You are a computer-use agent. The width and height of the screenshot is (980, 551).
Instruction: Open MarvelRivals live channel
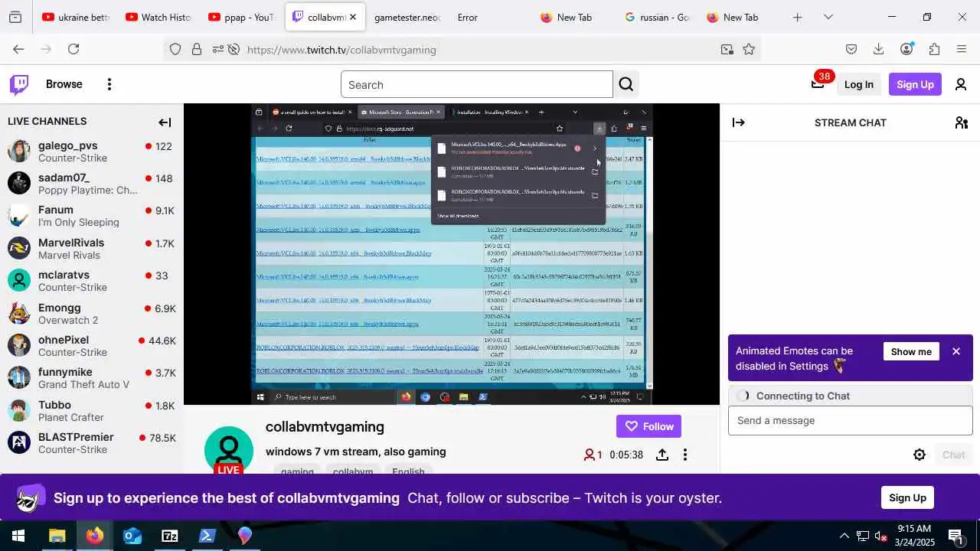click(x=92, y=249)
